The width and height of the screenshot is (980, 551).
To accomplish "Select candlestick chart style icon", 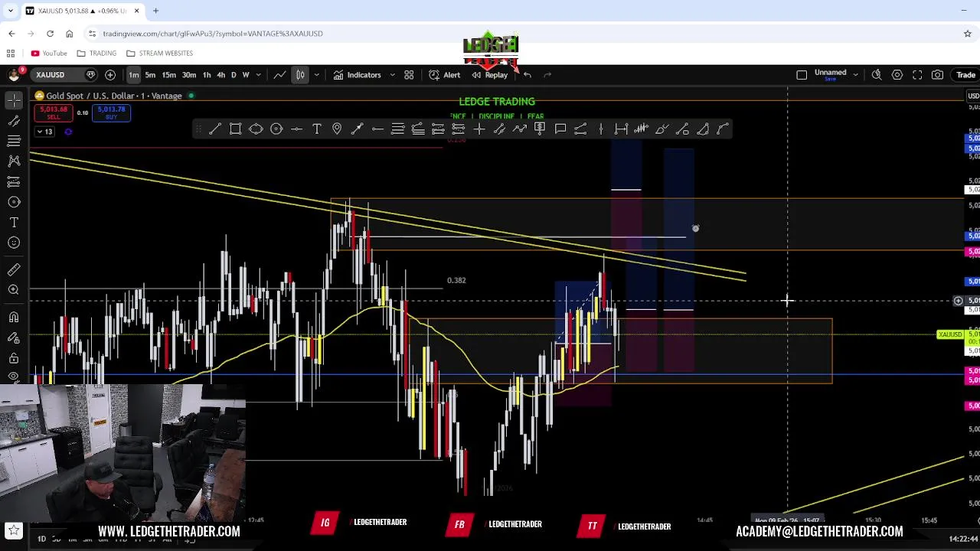I will click(x=300, y=75).
